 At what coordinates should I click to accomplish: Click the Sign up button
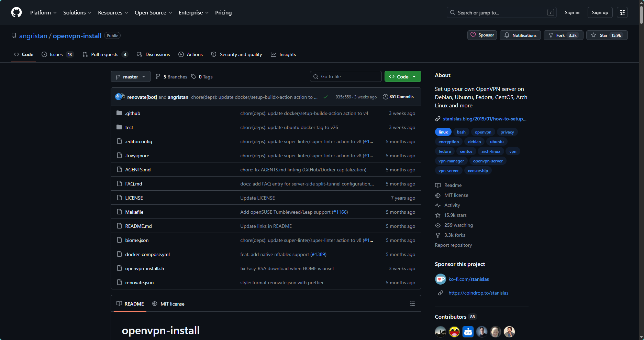pos(600,12)
